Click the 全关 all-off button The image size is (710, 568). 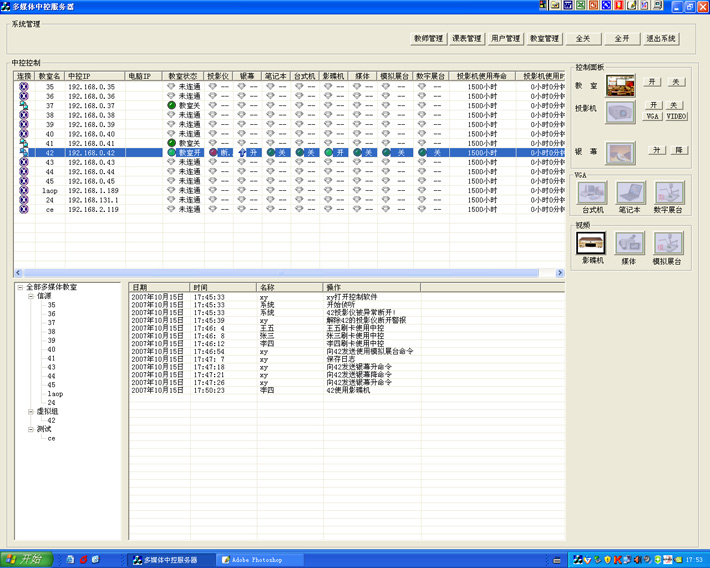[582, 39]
